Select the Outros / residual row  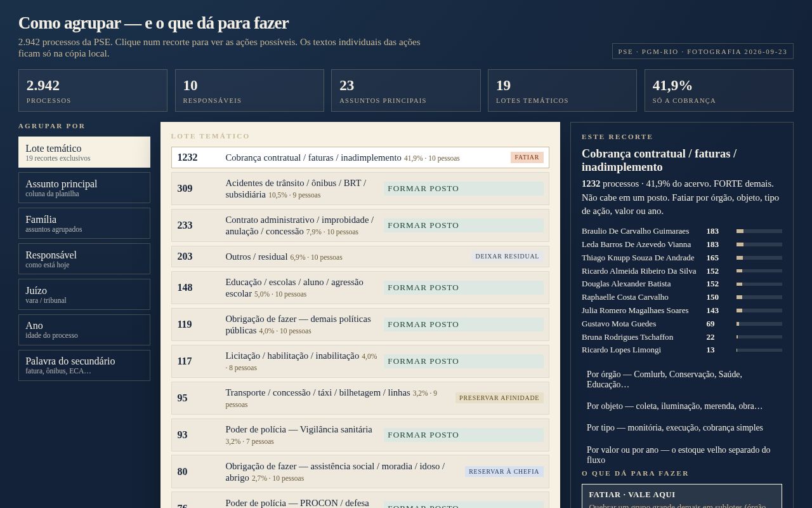point(360,257)
